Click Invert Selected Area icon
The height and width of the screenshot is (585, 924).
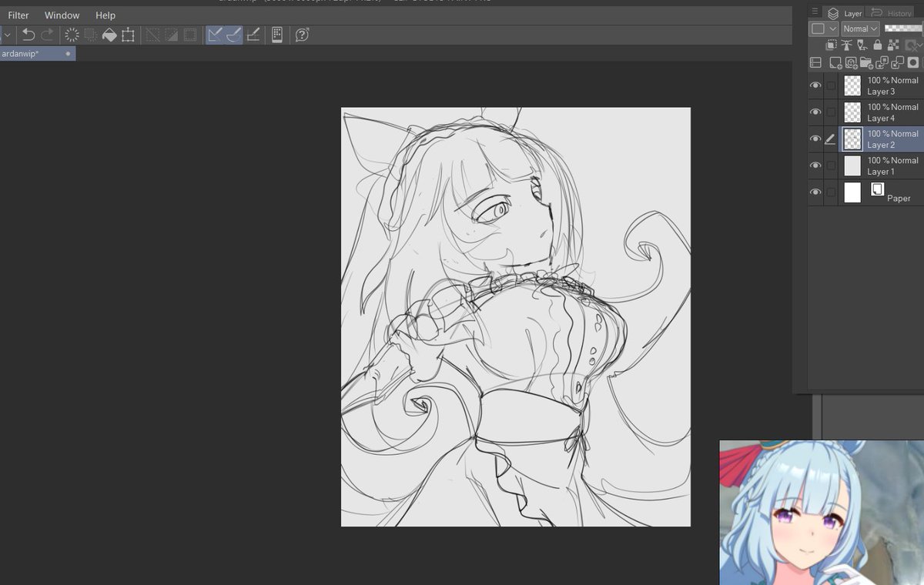tap(171, 35)
